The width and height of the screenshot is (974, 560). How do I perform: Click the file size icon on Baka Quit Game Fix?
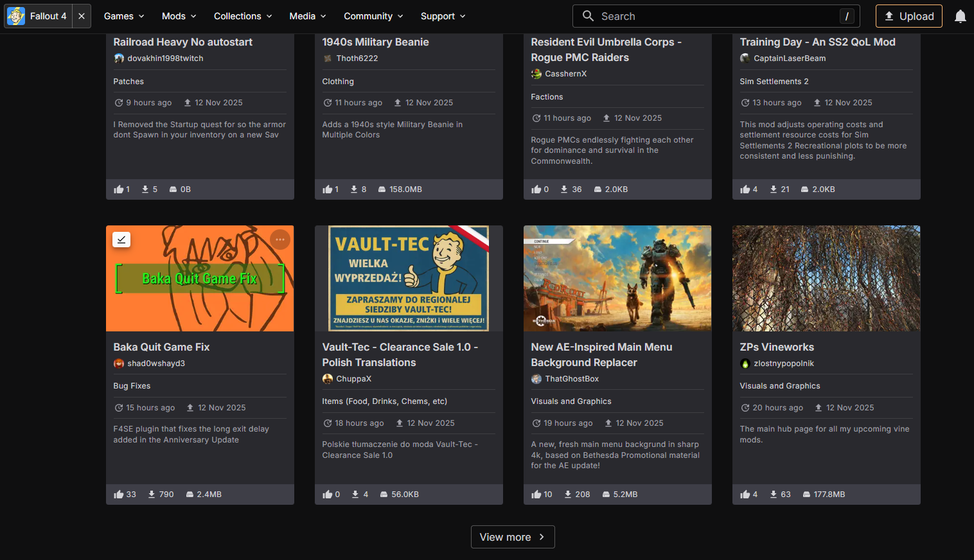click(190, 494)
